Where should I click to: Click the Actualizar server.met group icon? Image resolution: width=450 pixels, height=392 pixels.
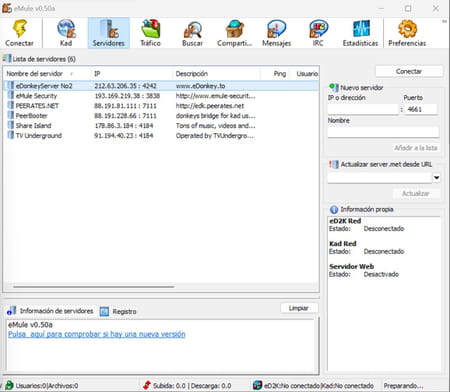334,164
